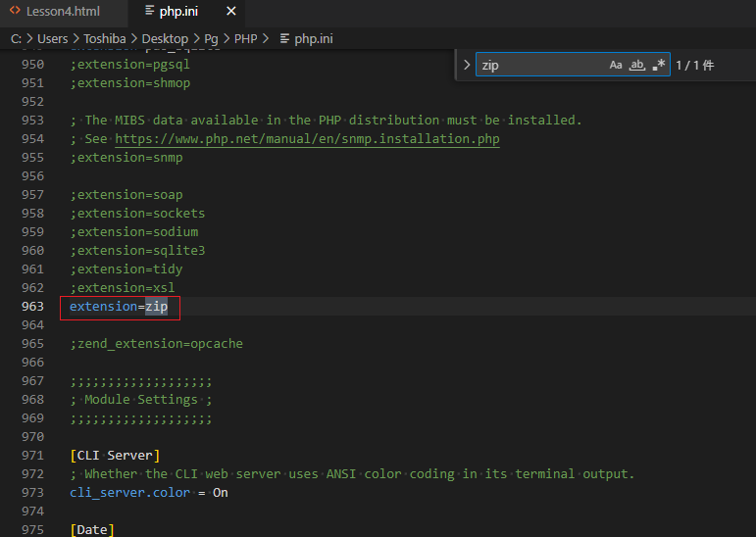Switch to the Lesson4.html tab
The image size is (756, 537).
tap(63, 12)
